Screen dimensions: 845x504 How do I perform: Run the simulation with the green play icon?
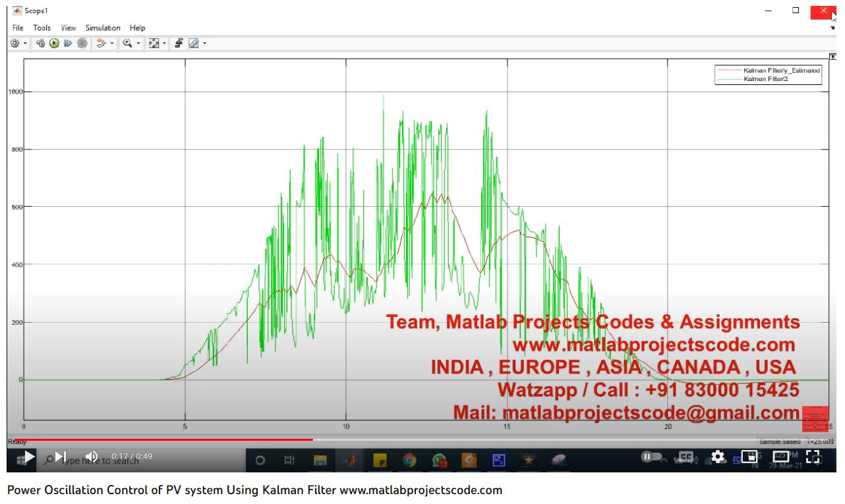coord(54,43)
